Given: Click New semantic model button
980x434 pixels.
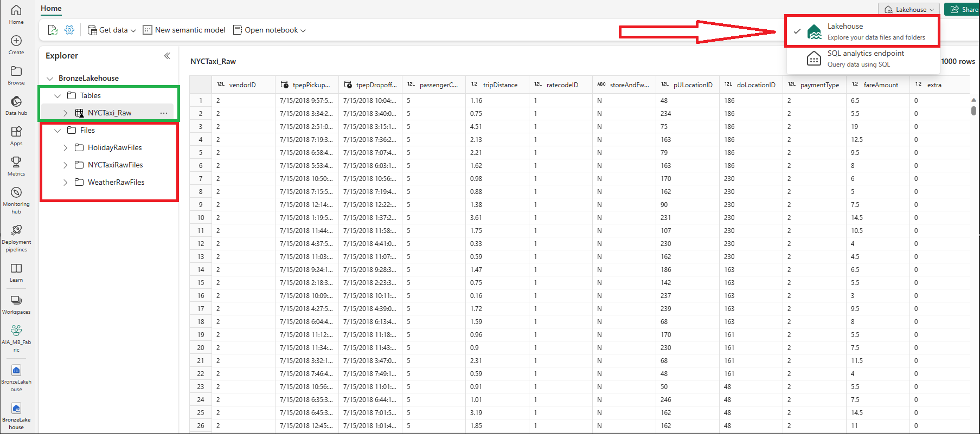Looking at the screenshot, I should pyautogui.click(x=184, y=30).
